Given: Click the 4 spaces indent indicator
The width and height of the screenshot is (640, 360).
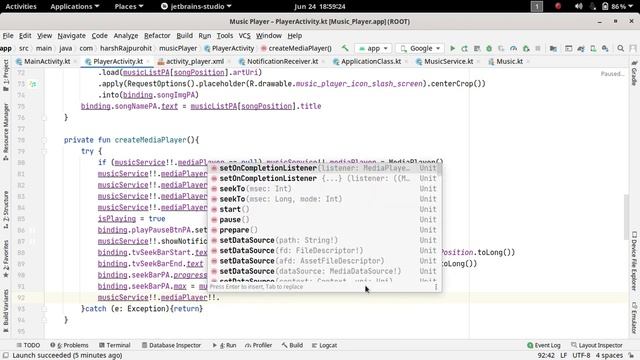Looking at the screenshot, I should pos(609,356).
